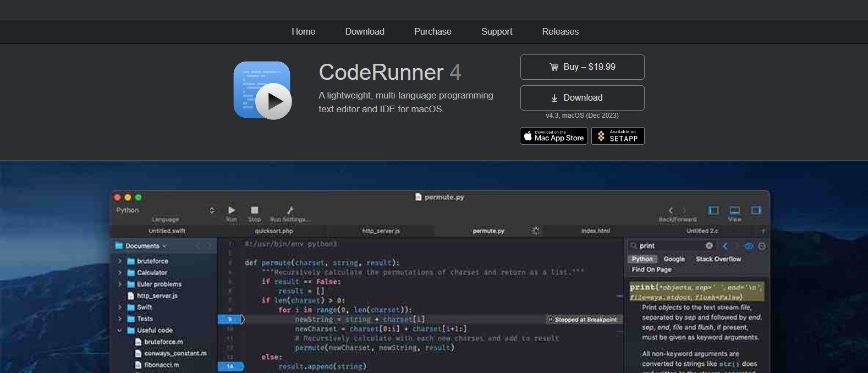
Task: Click the Calculator folder icon
Action: (131, 273)
